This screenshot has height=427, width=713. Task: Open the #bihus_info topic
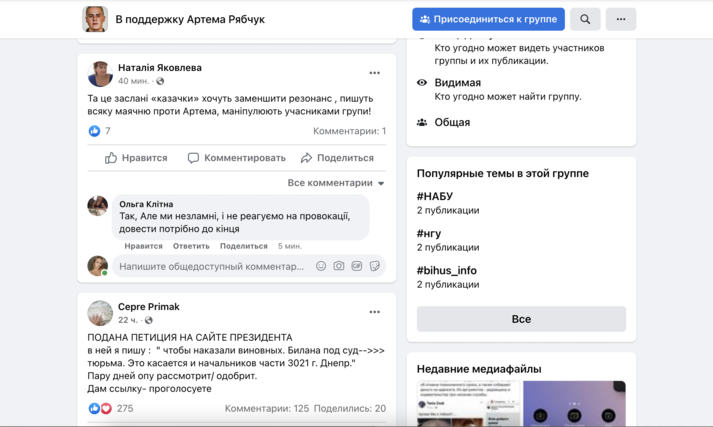coord(447,270)
